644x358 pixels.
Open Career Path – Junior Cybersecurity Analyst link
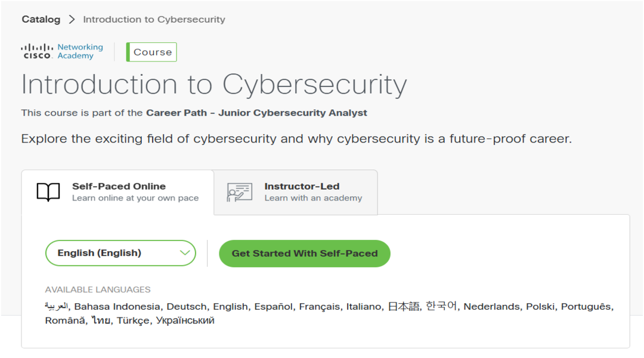[x=256, y=113]
